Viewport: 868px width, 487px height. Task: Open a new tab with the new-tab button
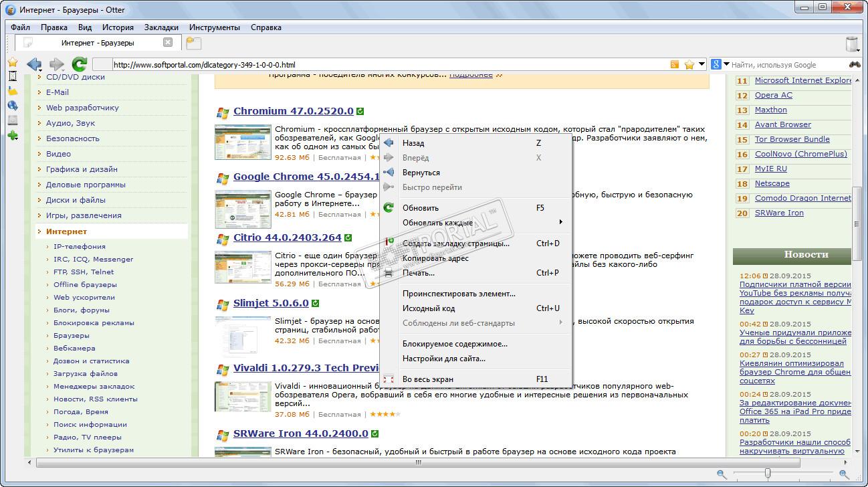point(193,43)
